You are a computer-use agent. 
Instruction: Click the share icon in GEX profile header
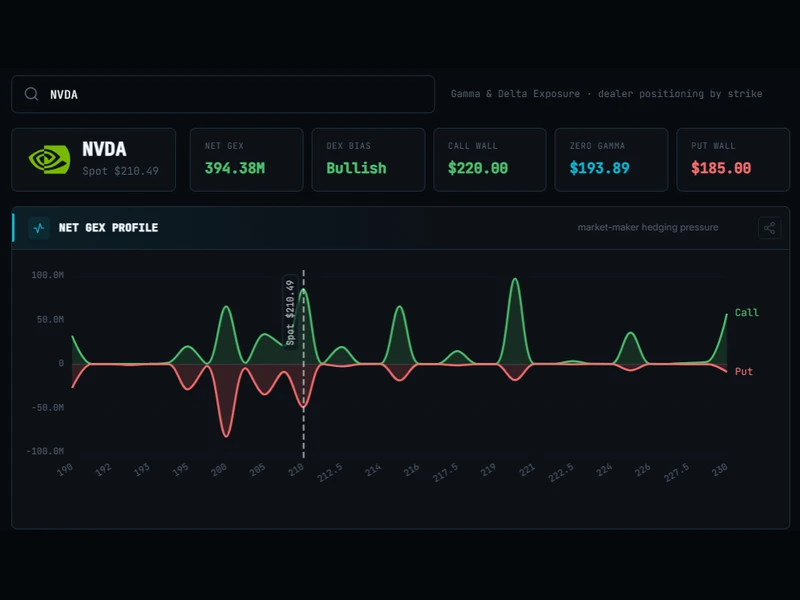point(769,228)
